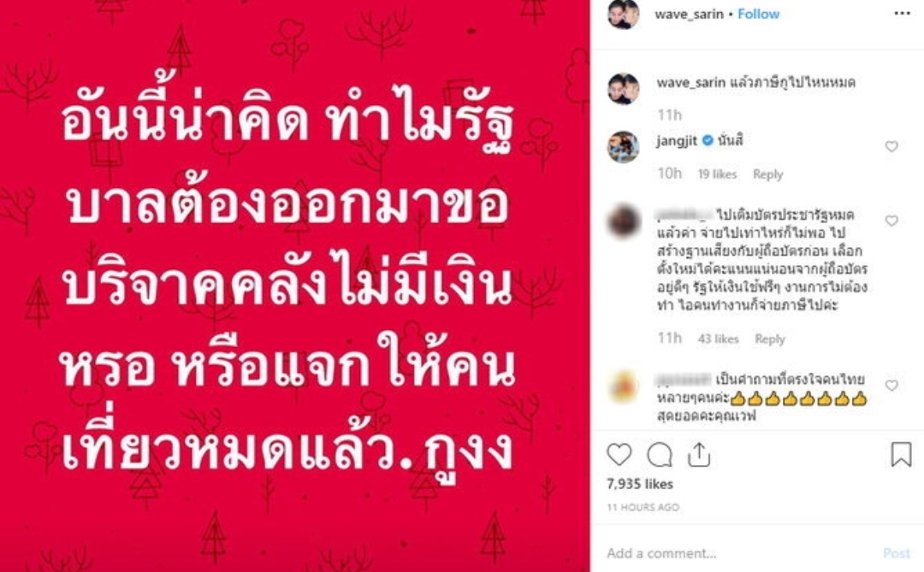This screenshot has height=572, width=924.
Task: View the 43 likes list
Action: pos(719,339)
